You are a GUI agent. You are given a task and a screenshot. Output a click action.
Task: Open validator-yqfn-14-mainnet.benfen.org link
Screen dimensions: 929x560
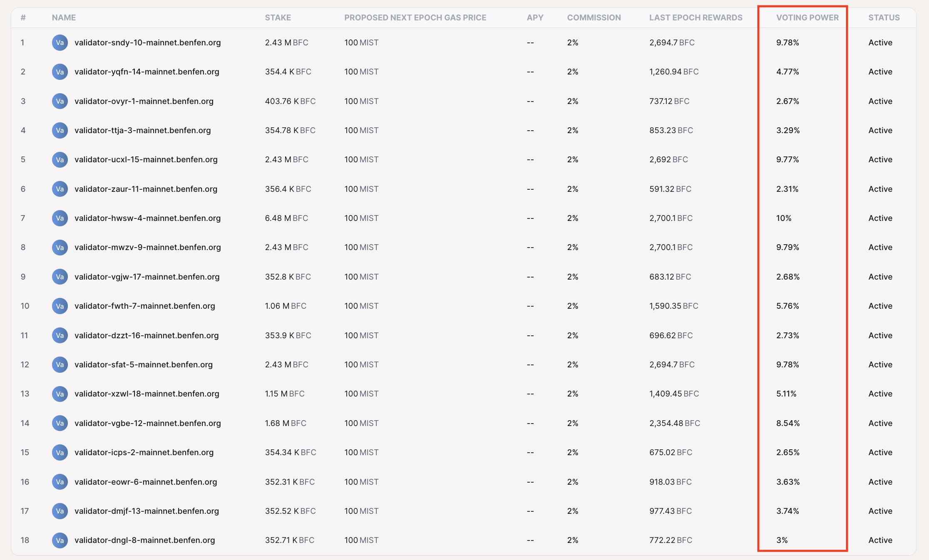click(x=147, y=72)
